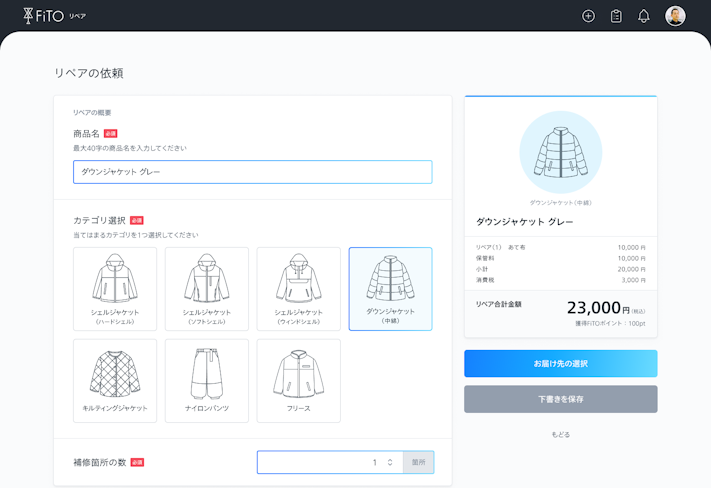The image size is (711, 488).
Task: Click the down jacket preview image in summary
Action: [560, 152]
